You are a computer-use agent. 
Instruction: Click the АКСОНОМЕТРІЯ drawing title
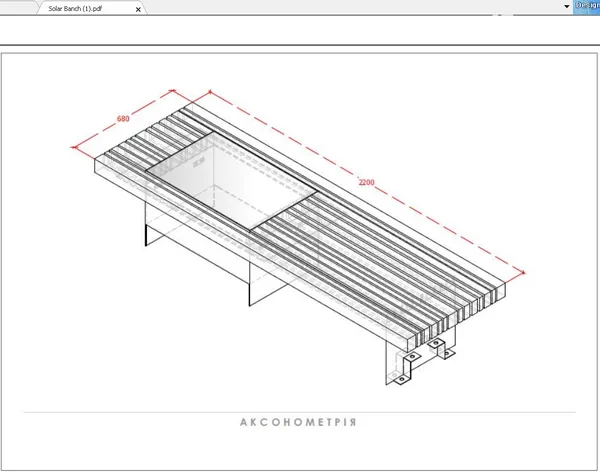pyautogui.click(x=298, y=422)
